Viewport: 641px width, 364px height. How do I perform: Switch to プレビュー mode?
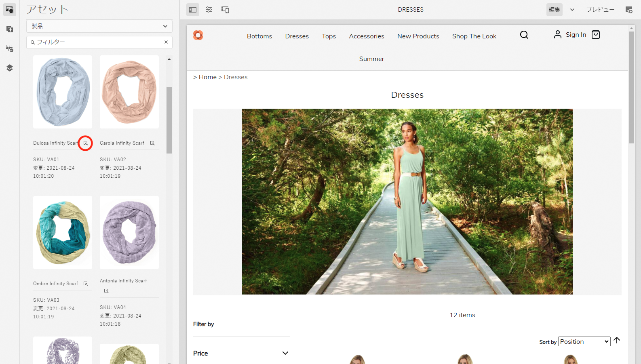(600, 10)
